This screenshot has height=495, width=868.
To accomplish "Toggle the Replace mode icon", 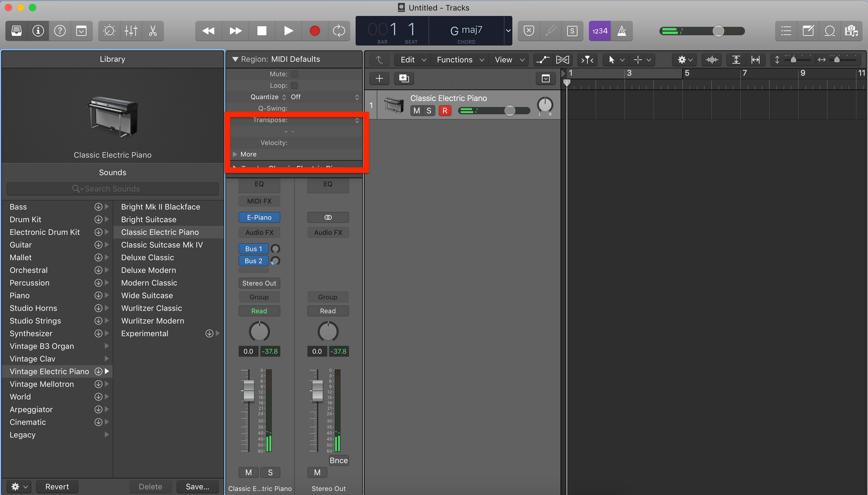I will pyautogui.click(x=529, y=31).
